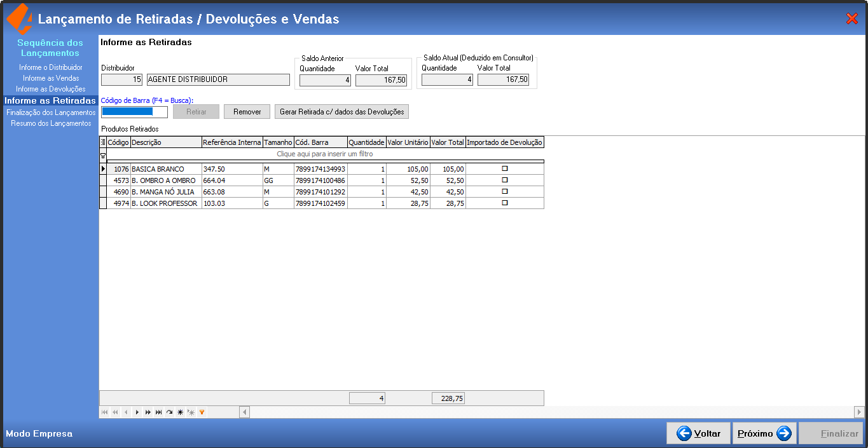
Task: Click the Próximo button
Action: tap(764, 433)
